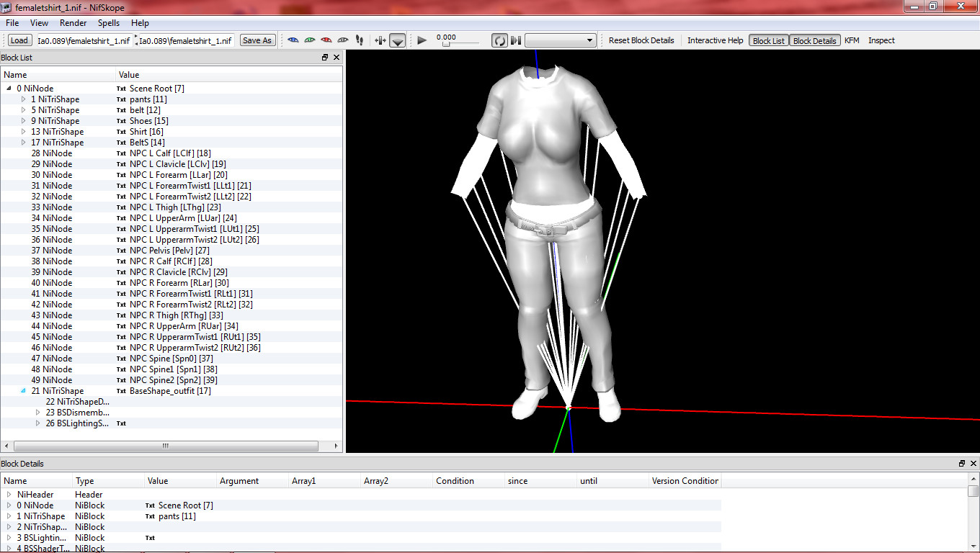Float the Block List panel
The image size is (980, 553).
click(325, 58)
